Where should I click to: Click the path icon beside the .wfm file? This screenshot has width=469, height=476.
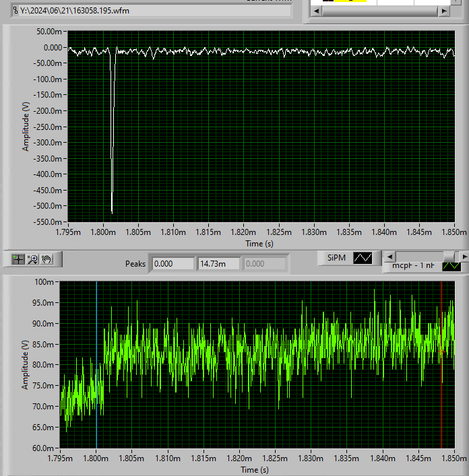pos(16,10)
